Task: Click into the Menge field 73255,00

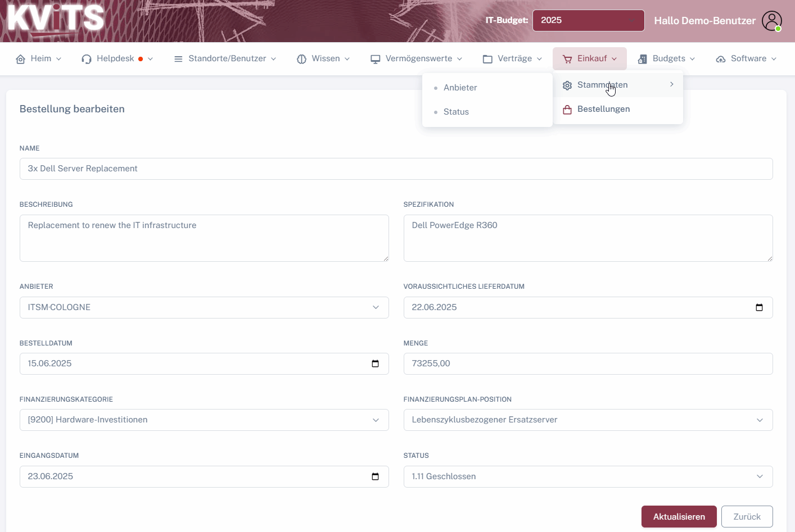Action: tap(588, 363)
